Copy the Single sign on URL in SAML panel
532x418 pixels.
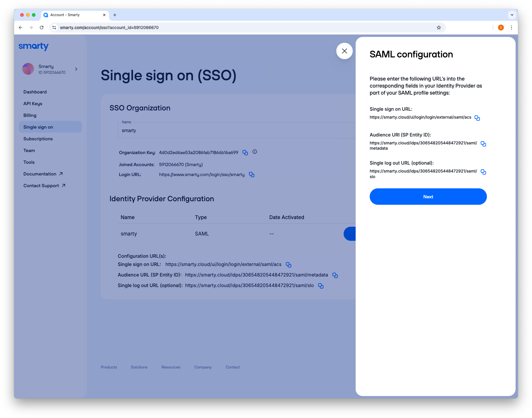click(x=477, y=118)
